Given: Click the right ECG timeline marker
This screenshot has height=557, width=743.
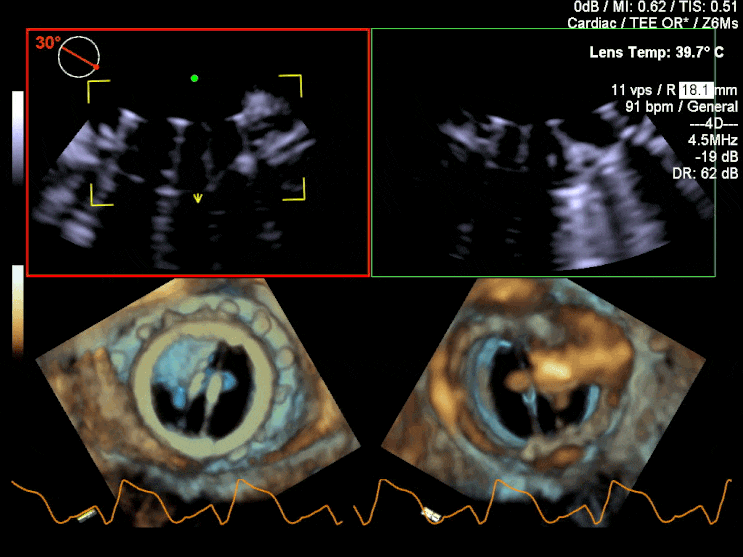Looking at the screenshot, I should (x=431, y=515).
